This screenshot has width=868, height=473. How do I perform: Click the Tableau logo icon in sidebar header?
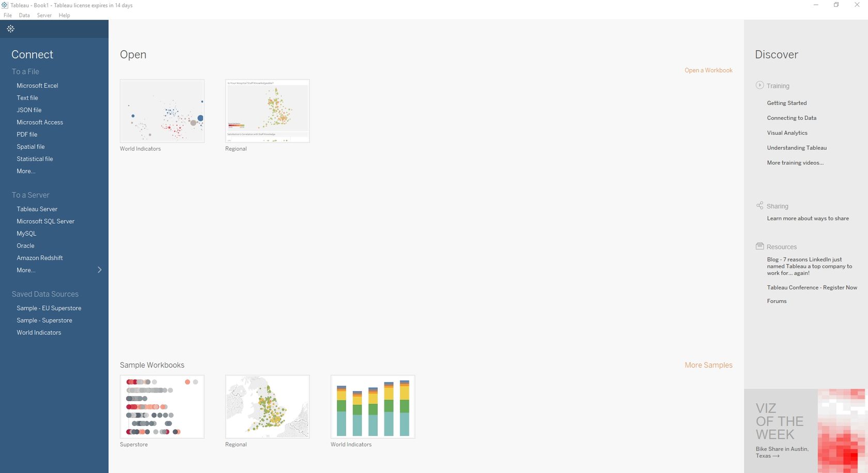tap(10, 29)
